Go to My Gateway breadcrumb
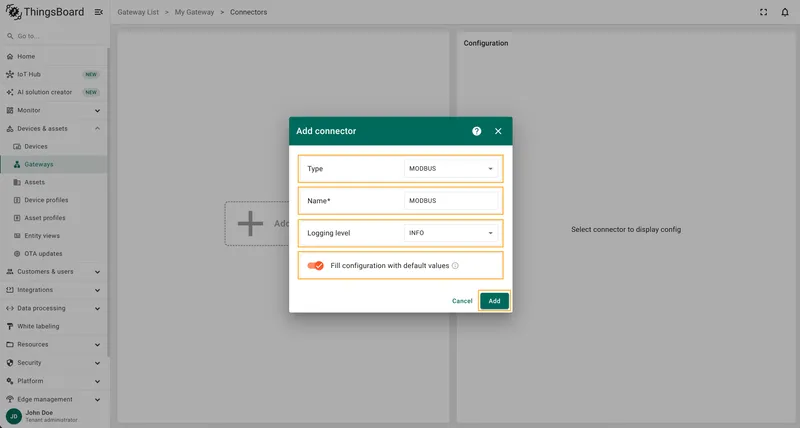Viewport: 800px width, 428px height. tap(194, 12)
